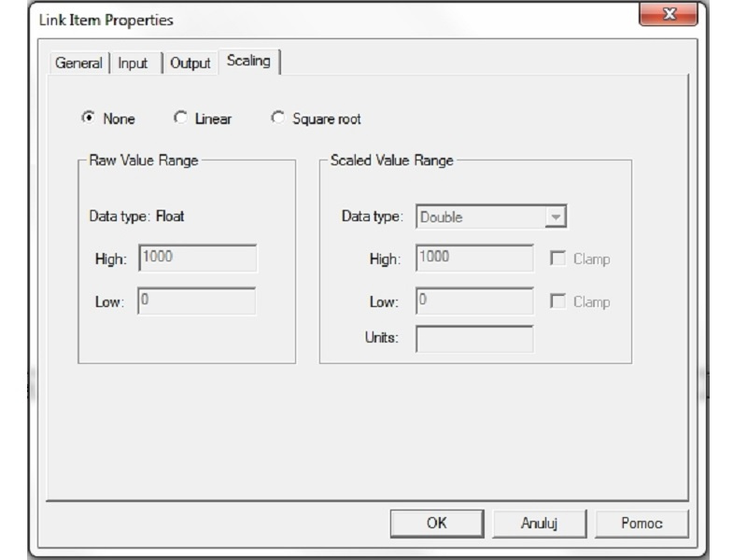This screenshot has height=560, width=747.
Task: Select the Scaling tab
Action: point(248,62)
